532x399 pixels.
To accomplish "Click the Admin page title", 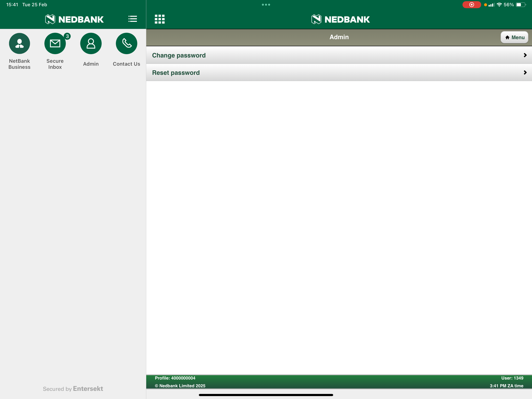I will [339, 37].
